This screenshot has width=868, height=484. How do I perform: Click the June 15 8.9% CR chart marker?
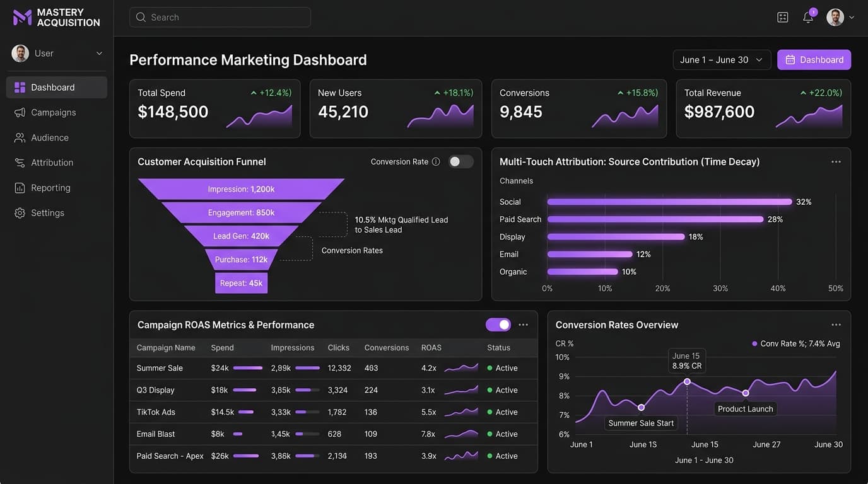coord(687,382)
